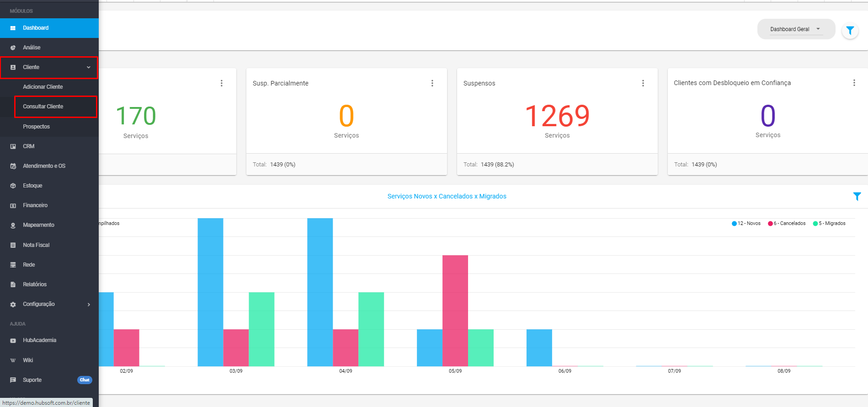
Task: Collapse the Cliente menu chevron
Action: coord(89,67)
